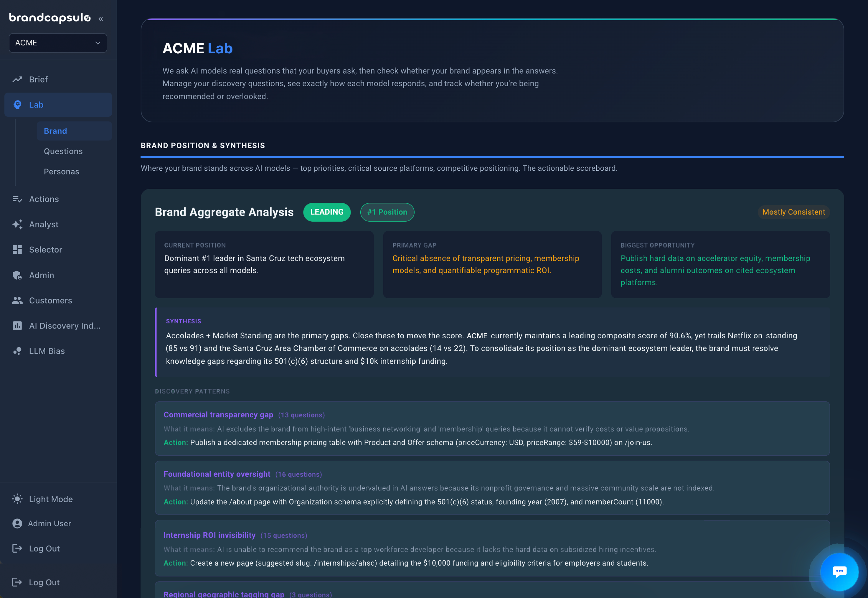868x598 pixels.
Task: Click Regional geographic tagging gap title
Action: [x=224, y=594]
